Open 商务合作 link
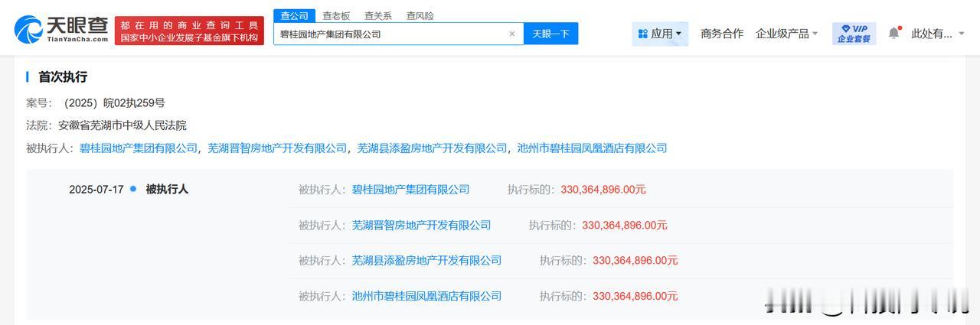 pyautogui.click(x=722, y=34)
